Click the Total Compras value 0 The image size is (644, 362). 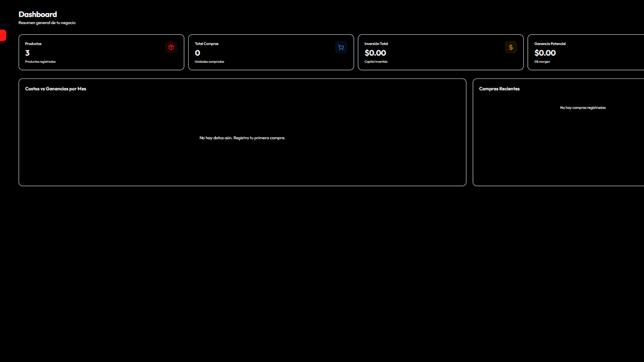point(197,53)
